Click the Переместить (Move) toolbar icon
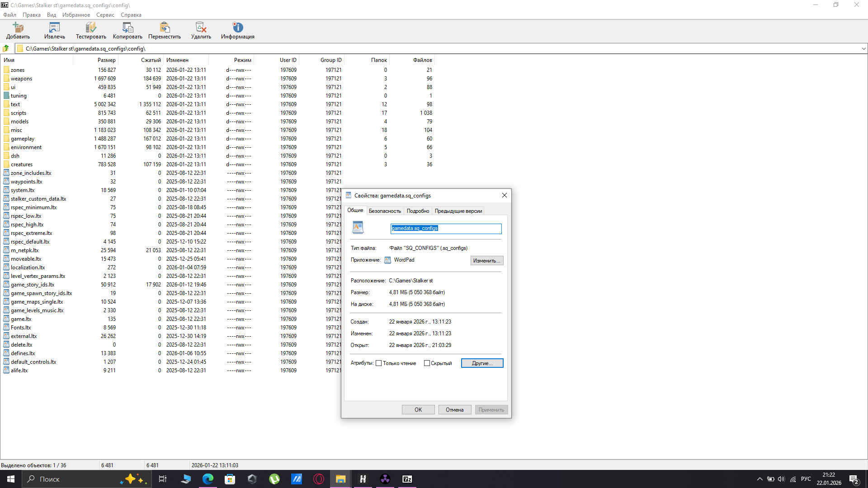 (165, 28)
